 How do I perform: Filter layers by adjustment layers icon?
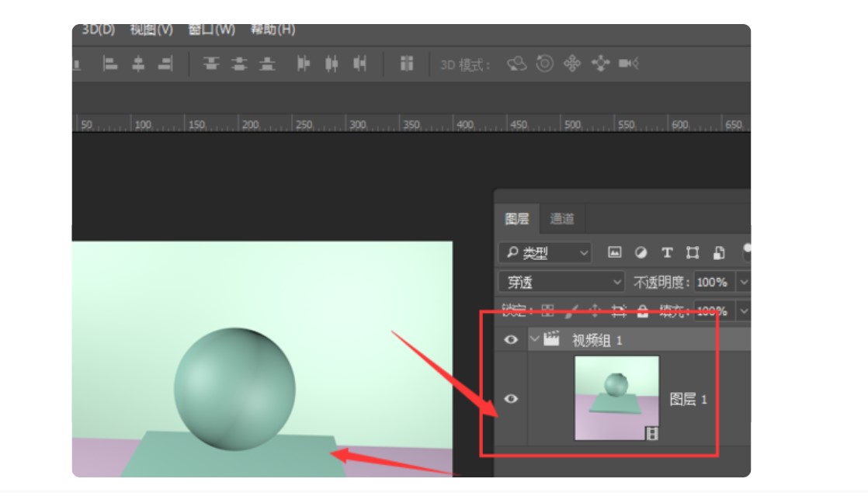point(641,253)
